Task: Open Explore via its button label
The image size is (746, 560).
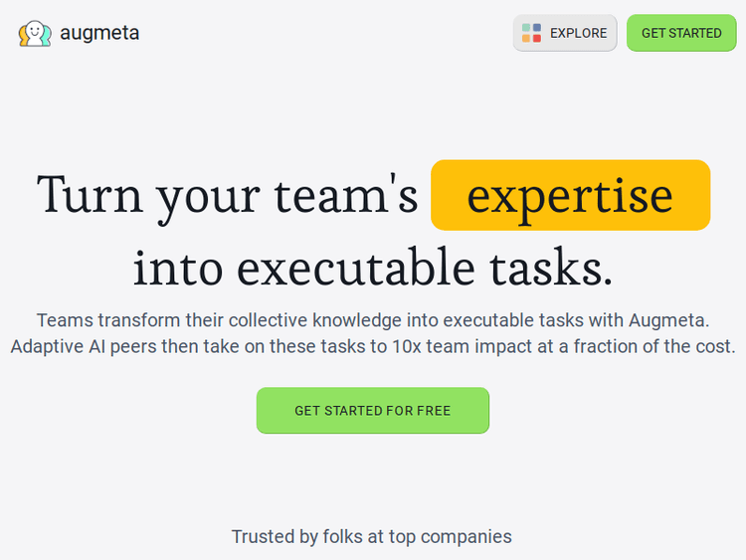Action: (x=578, y=33)
